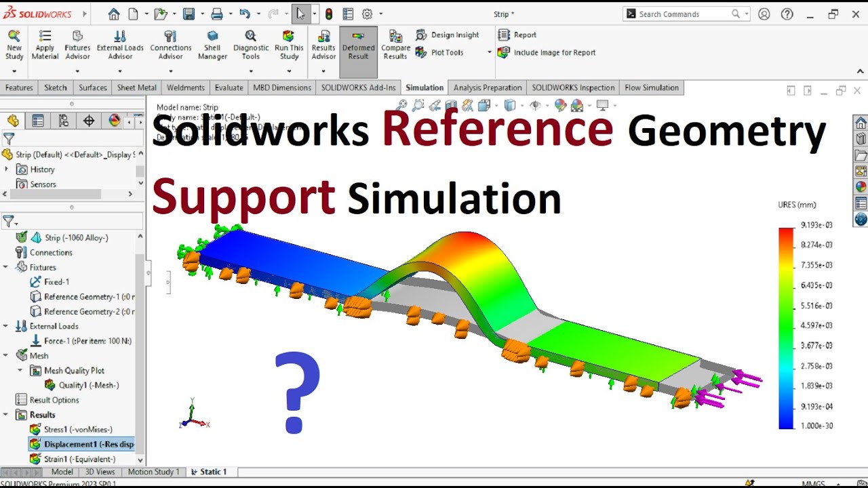Select DimXpertManager crosshair tab icon
The image size is (868, 488).
[89, 121]
